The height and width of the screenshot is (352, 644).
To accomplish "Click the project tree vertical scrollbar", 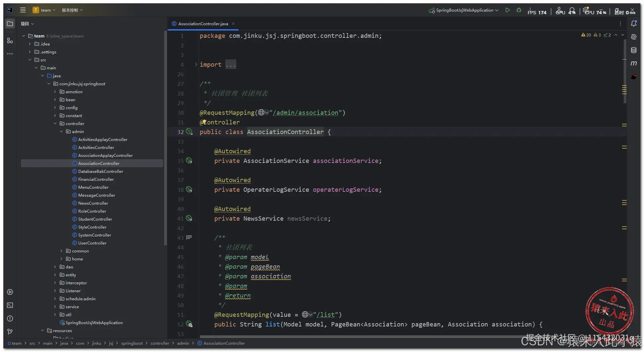I will click(x=165, y=138).
